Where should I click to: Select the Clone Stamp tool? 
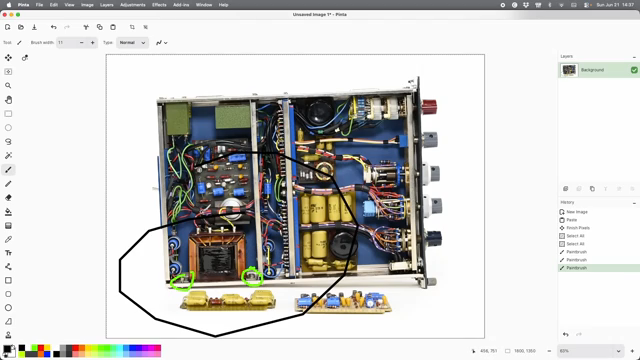[x=8, y=335]
